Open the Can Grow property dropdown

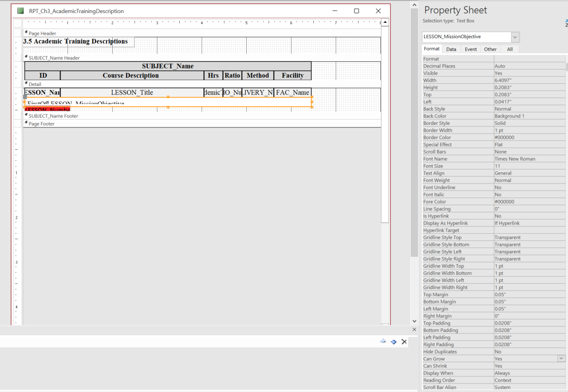point(561,358)
